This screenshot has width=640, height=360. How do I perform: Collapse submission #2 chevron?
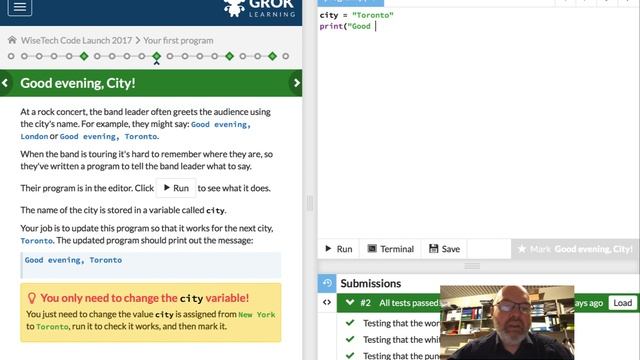tap(350, 302)
